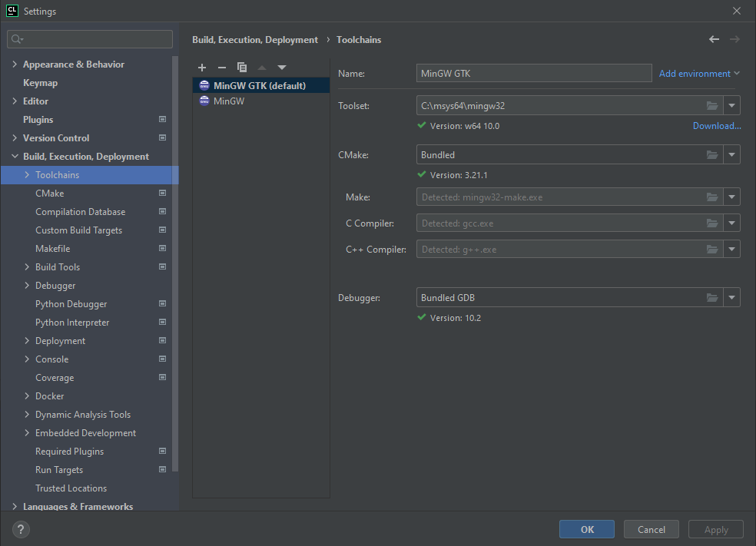Open the Debugger dropdown arrow
The width and height of the screenshot is (756, 546).
tap(731, 298)
